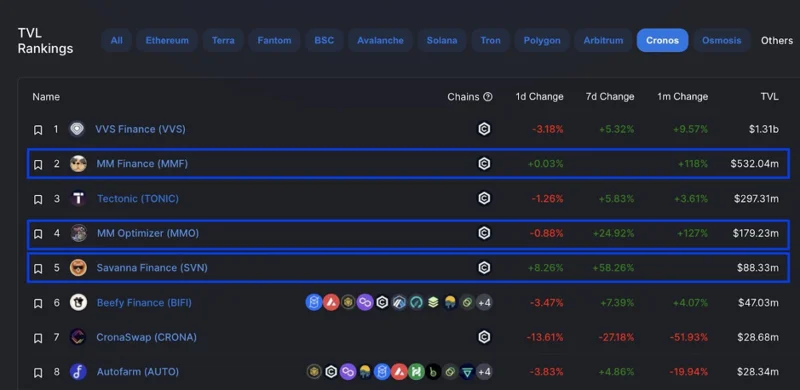Screen dimensions: 800x390
Task: Bookmark MM Optimizer (MMO) row
Action: click(38, 234)
